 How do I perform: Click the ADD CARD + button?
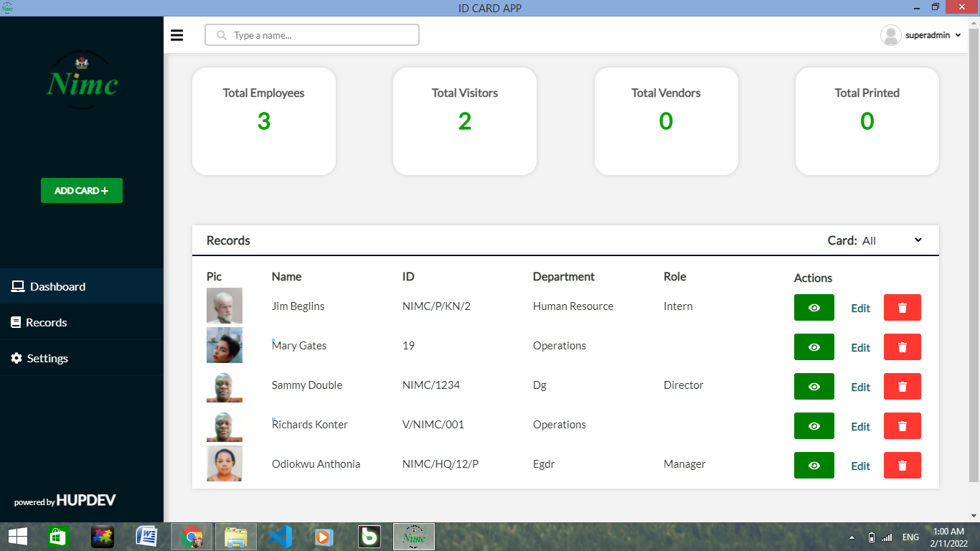(82, 191)
